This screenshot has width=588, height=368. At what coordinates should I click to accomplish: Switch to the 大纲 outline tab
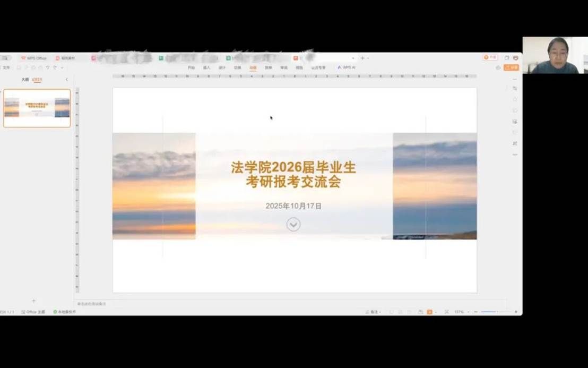pos(25,80)
